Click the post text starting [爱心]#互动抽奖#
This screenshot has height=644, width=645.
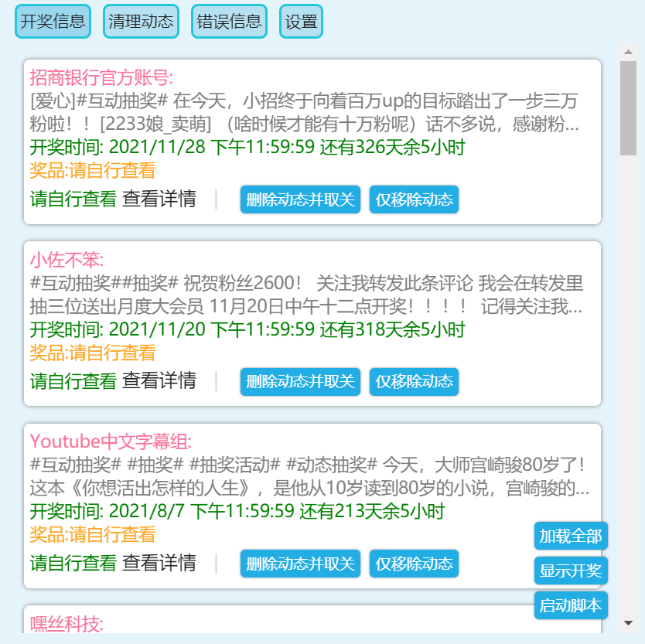point(305,112)
